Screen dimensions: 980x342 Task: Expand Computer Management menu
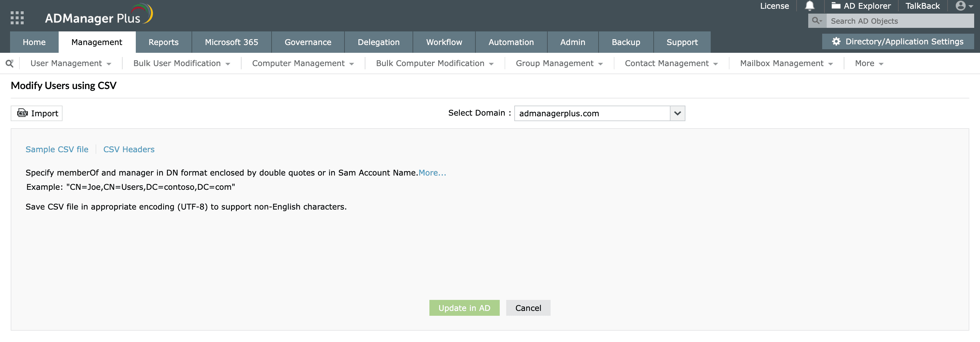pos(303,63)
